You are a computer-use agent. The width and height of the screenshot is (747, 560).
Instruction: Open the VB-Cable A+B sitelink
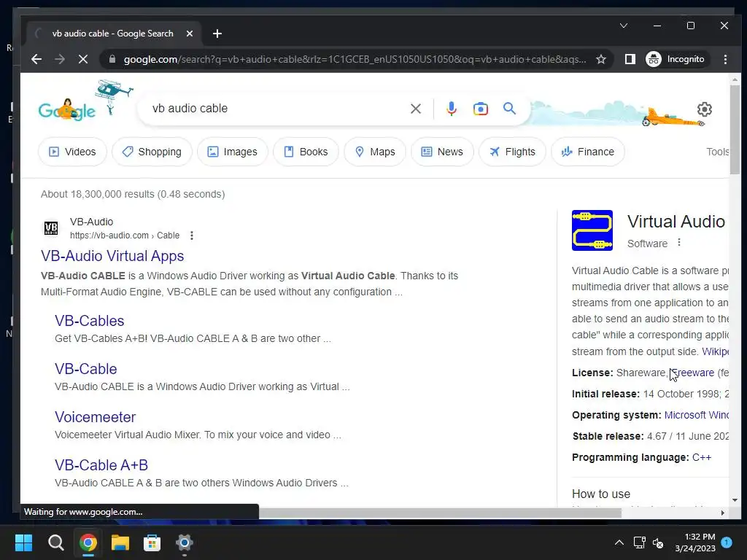[101, 464]
